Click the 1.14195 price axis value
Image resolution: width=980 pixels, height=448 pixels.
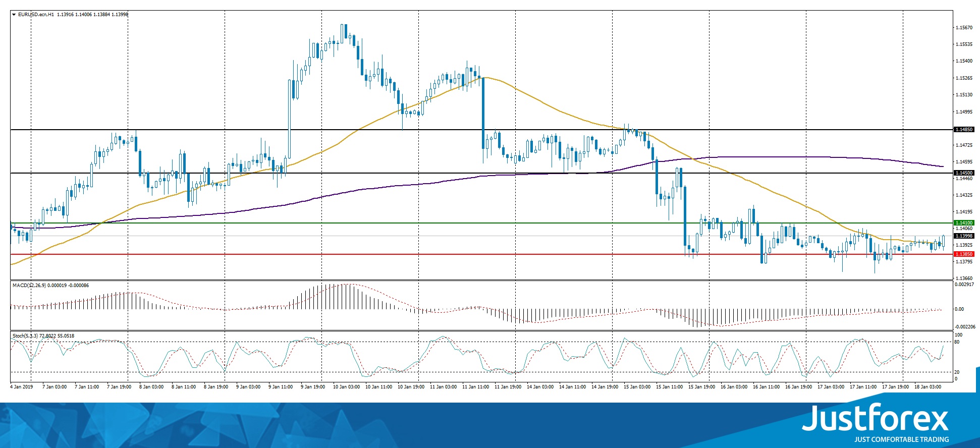click(964, 212)
